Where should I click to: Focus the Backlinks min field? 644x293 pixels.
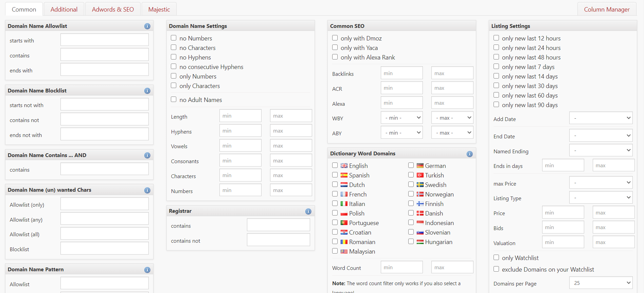(x=401, y=73)
